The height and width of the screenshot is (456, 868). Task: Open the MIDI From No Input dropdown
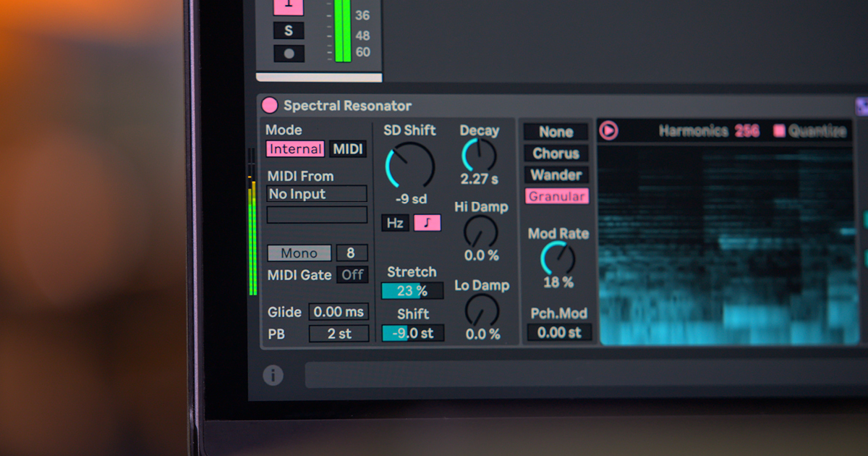coord(317,194)
